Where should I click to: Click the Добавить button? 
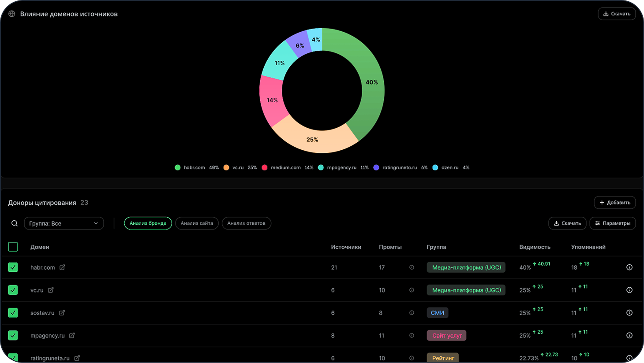pyautogui.click(x=615, y=203)
